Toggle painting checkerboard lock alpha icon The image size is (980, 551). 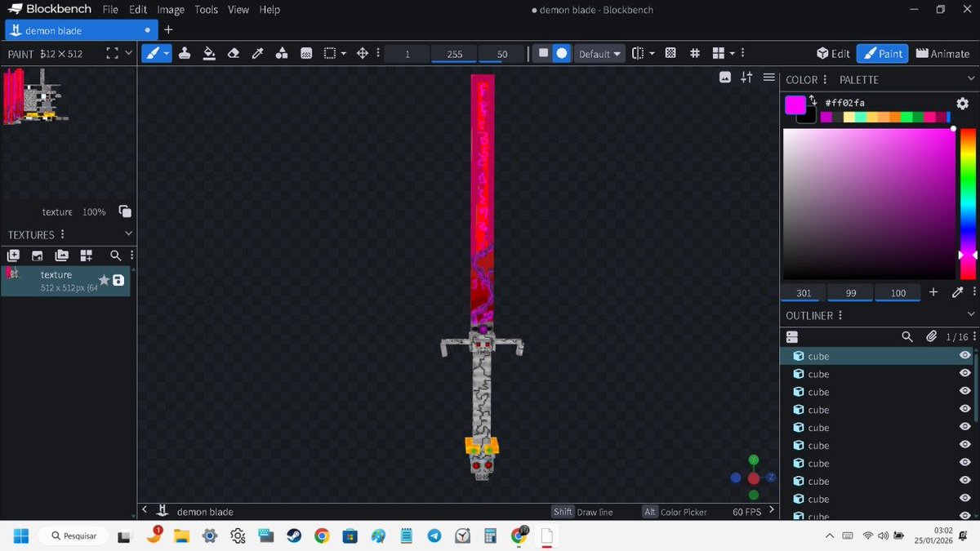[670, 53]
